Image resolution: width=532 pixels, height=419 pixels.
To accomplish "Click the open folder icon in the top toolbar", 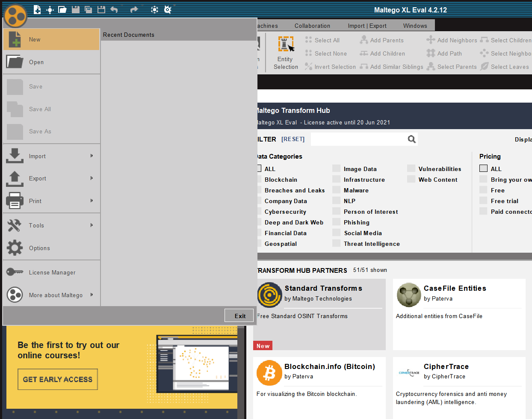I will 62,9.
